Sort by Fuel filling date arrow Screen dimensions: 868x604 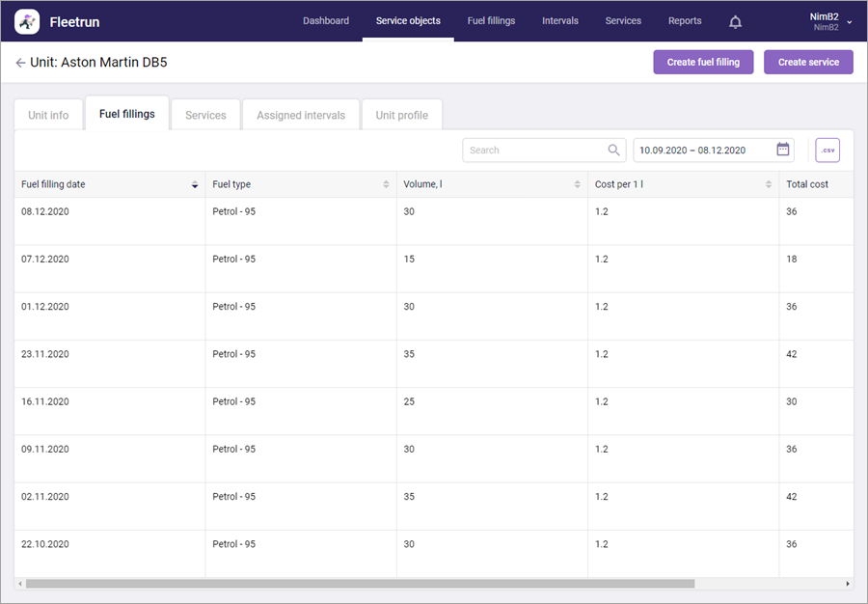click(x=195, y=184)
